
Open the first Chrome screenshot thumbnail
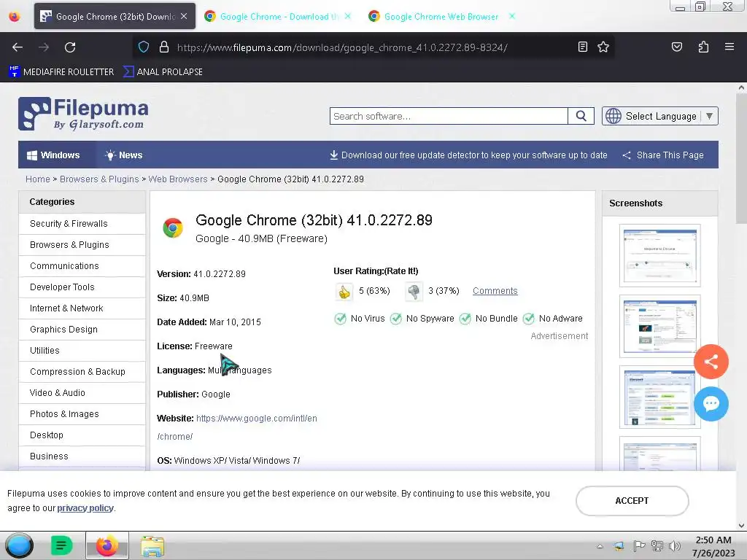tap(659, 256)
